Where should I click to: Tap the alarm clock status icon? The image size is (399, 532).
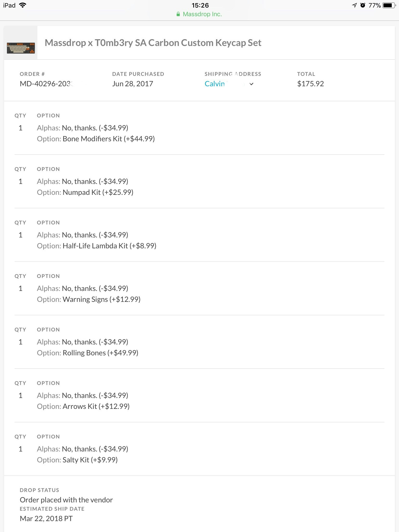(x=363, y=5)
